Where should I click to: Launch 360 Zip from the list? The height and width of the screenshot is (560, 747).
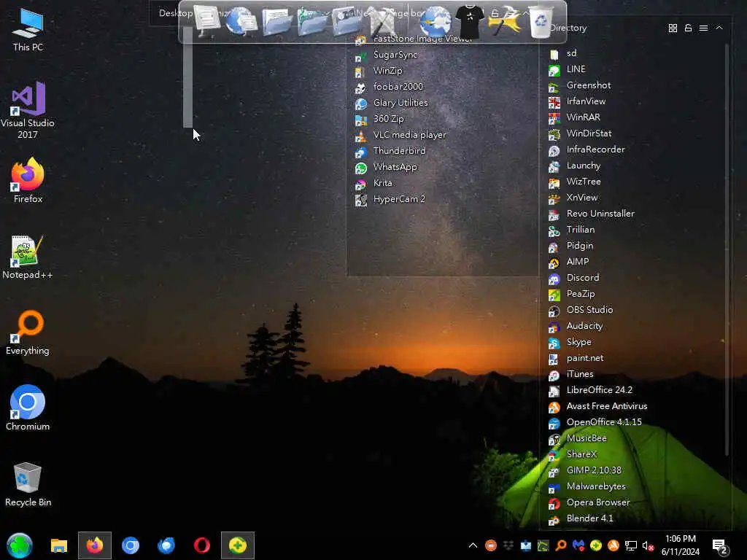[379, 120]
